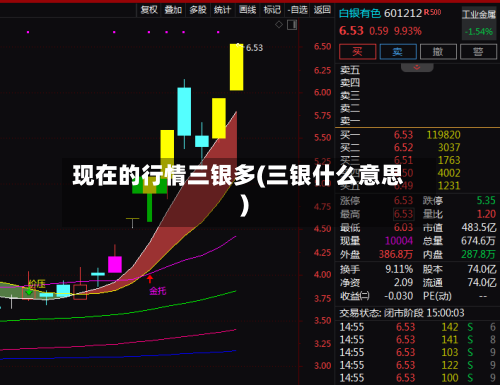This screenshot has width=500, height=385.
Task: Click the 6.53 high price label on chart
Action: coord(254,48)
